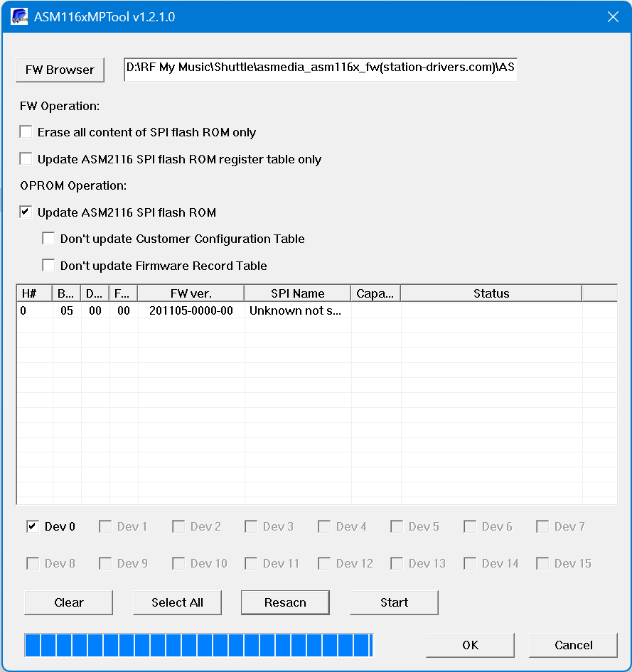Click the blue progress bar
The height and width of the screenshot is (672, 632).
pyautogui.click(x=198, y=645)
